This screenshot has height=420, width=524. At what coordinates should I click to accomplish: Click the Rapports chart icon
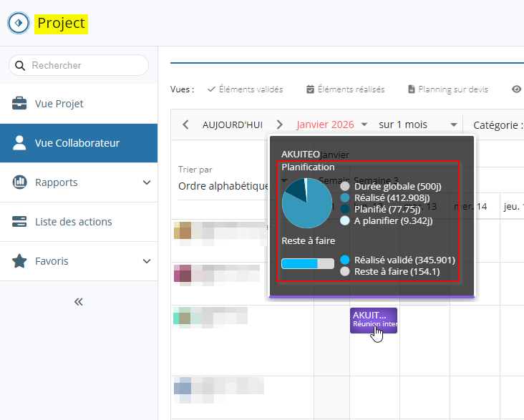click(20, 182)
